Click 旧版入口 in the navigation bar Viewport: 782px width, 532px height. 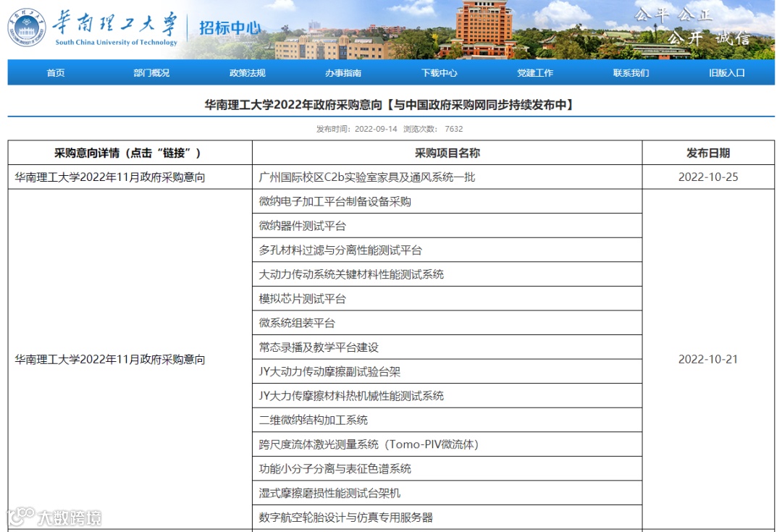[x=727, y=73]
